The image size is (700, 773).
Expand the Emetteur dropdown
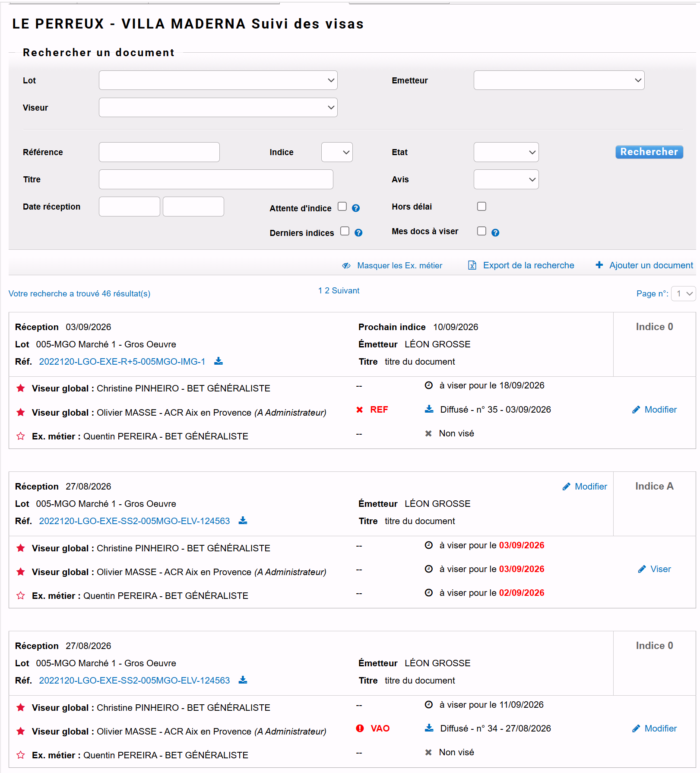(x=559, y=80)
